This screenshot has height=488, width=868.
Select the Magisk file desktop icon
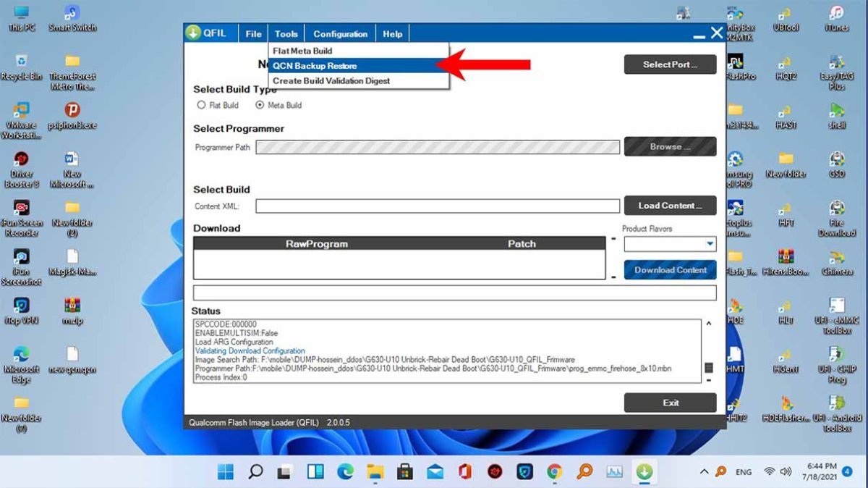coord(72,262)
